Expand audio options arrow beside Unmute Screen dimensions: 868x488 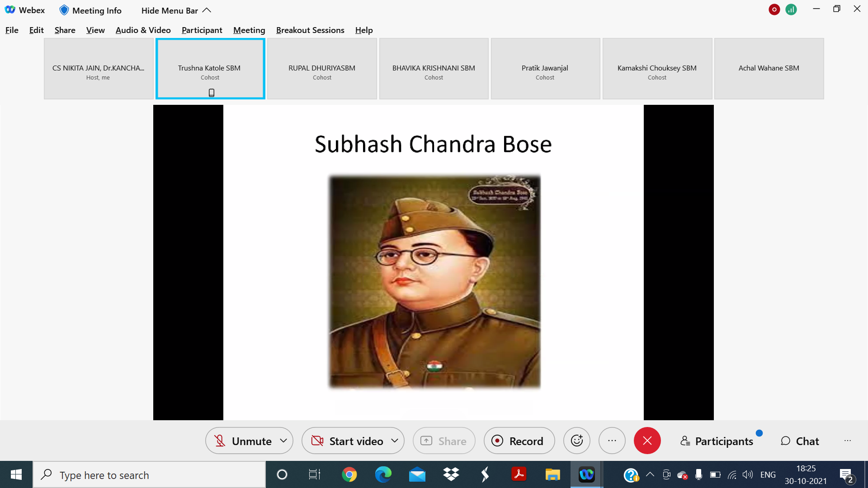[x=283, y=441]
